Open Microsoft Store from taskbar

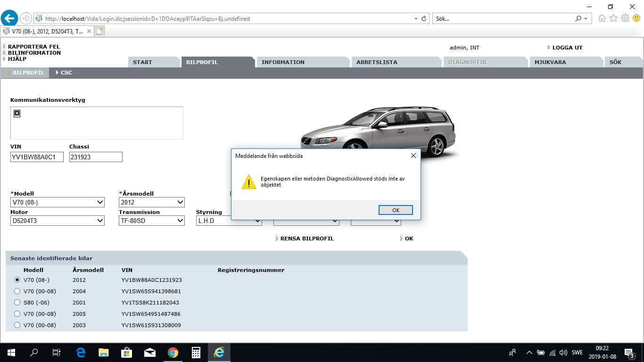click(127, 353)
